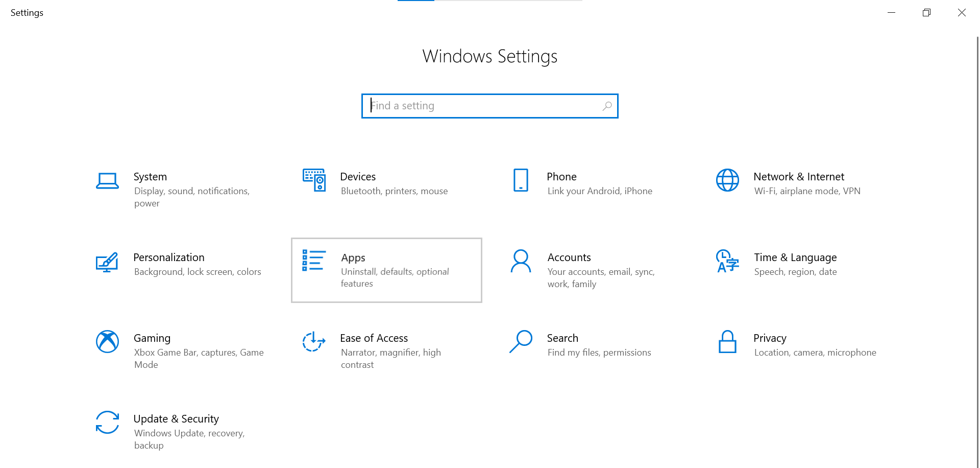Open the Update & Security title

pyautogui.click(x=176, y=419)
